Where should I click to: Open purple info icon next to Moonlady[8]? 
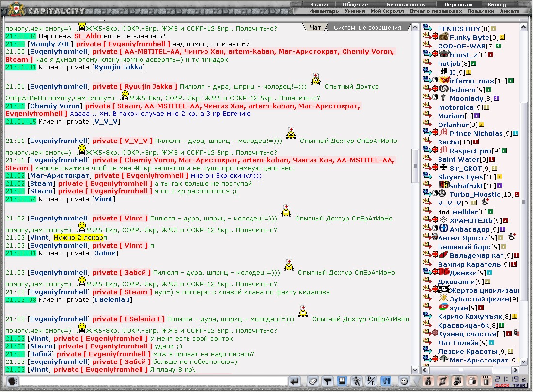[x=496, y=98]
